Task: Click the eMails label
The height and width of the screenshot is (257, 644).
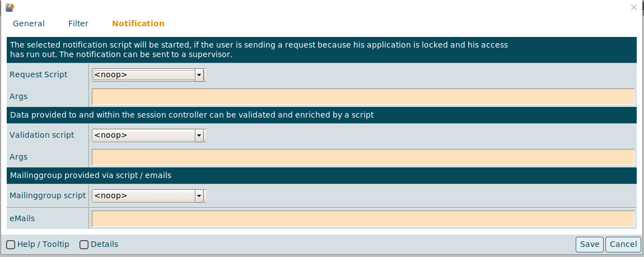Action: tap(22, 218)
